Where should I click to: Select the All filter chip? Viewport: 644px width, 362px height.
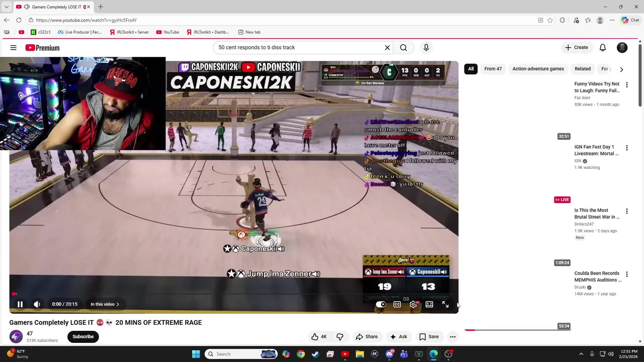coord(471,69)
